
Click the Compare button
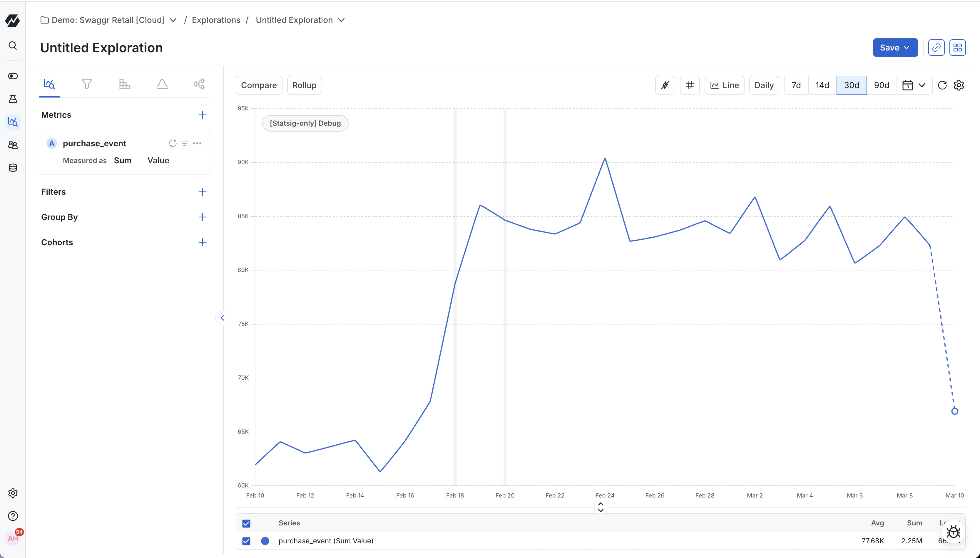point(258,85)
